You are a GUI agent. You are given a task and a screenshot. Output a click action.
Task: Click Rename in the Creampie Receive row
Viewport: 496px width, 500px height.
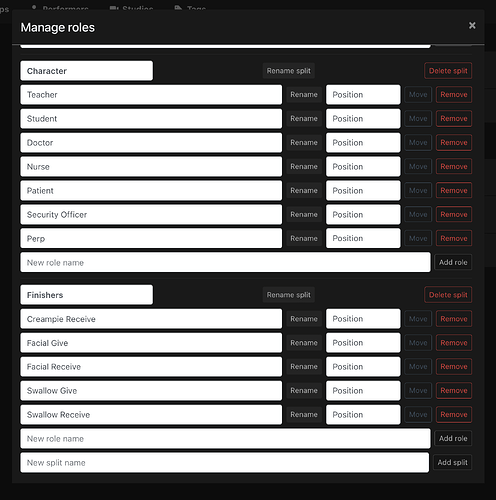point(304,319)
